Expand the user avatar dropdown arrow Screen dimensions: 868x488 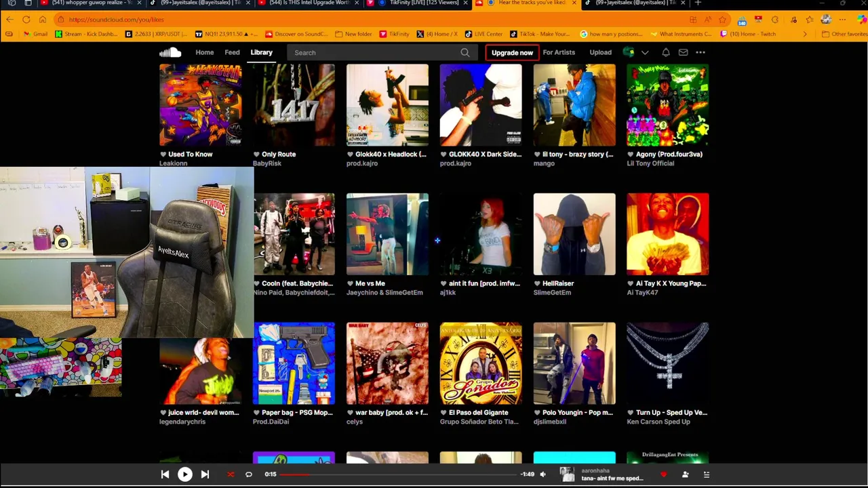[645, 52]
